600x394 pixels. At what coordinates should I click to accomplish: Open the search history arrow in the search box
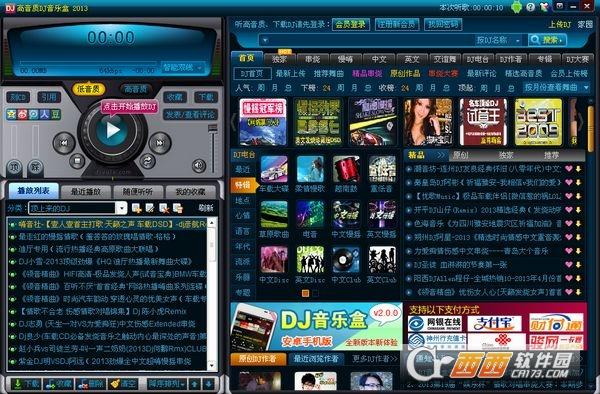click(265, 40)
